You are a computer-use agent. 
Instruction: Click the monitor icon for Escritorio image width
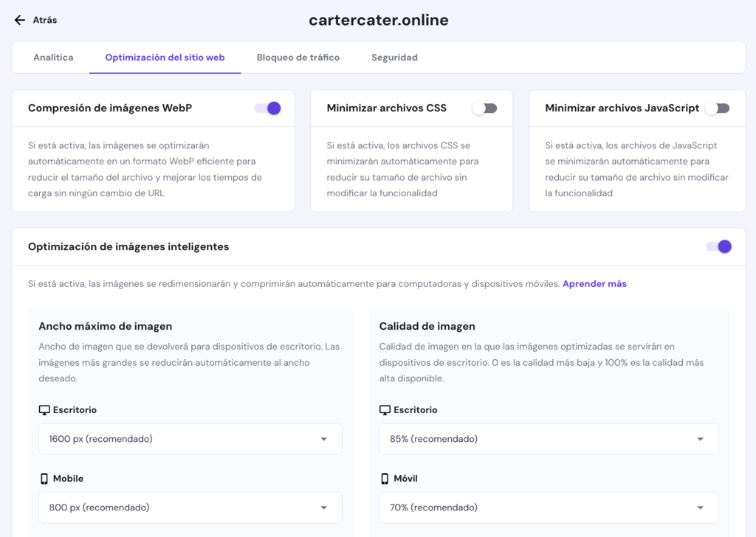(45, 410)
